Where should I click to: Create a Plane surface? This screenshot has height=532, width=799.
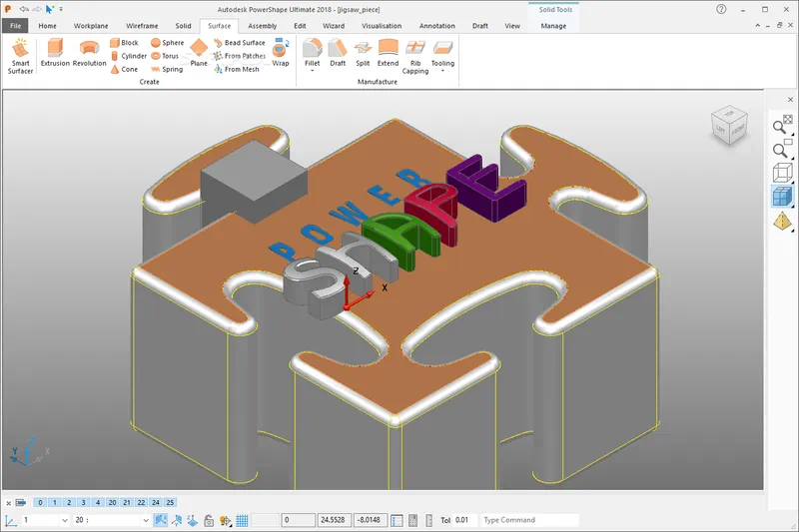pyautogui.click(x=199, y=53)
